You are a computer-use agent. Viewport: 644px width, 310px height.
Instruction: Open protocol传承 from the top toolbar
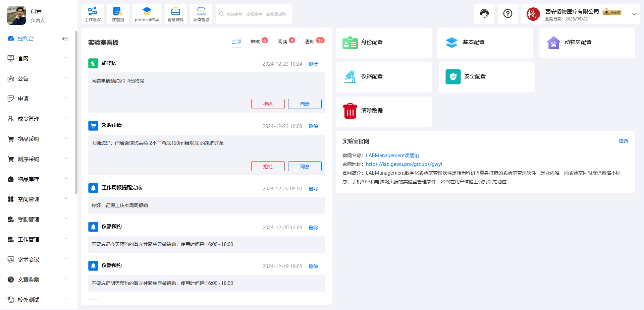(147, 14)
